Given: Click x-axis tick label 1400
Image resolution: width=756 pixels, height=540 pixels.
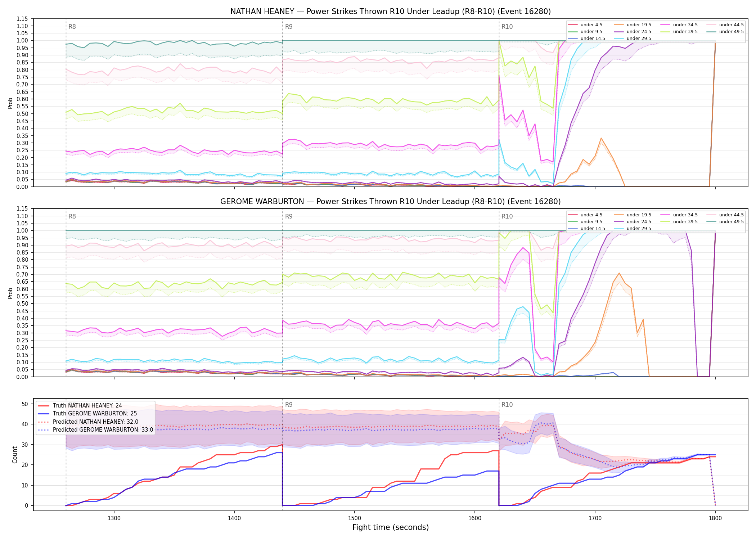Looking at the screenshot, I should pos(234,518).
